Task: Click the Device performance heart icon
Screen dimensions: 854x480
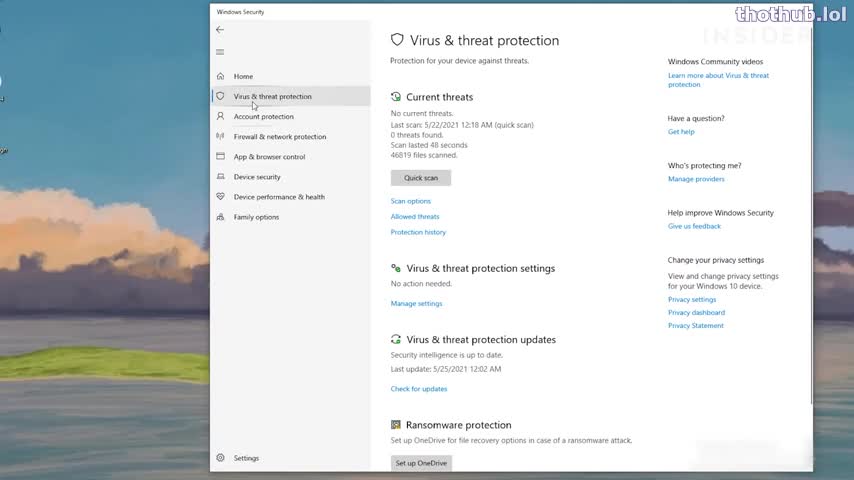Action: click(x=221, y=197)
